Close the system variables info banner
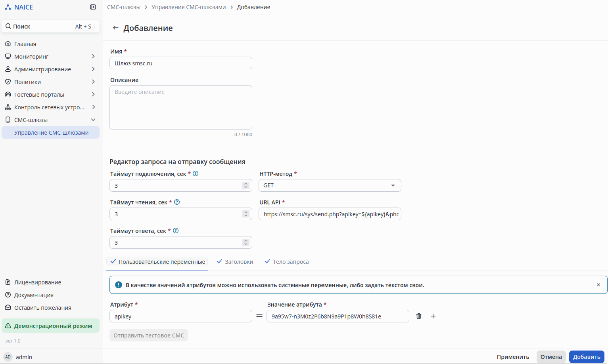 point(598,285)
